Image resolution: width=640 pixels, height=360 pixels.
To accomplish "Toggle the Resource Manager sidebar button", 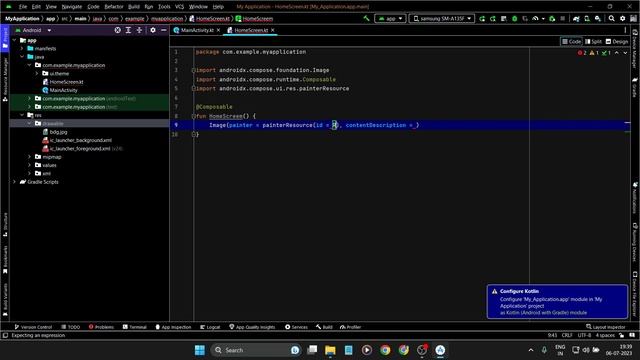I will click(x=5, y=80).
